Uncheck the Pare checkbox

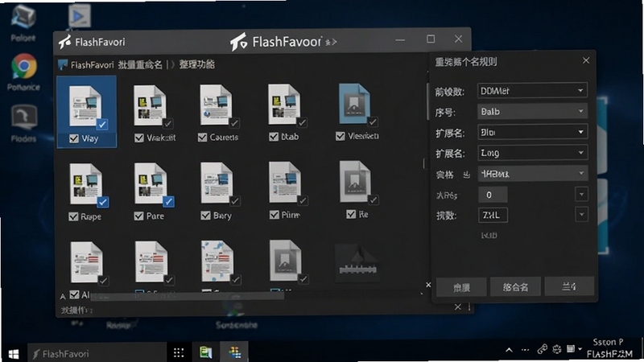[138, 216]
